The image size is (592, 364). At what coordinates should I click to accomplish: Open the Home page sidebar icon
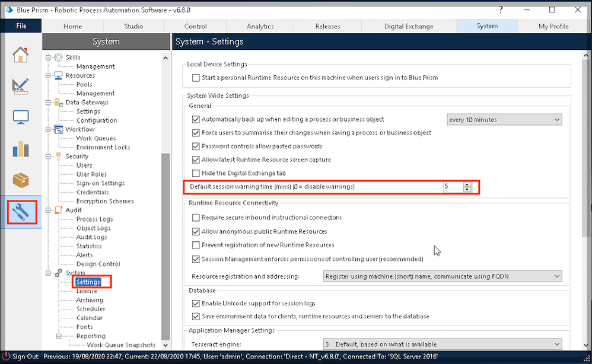(20, 55)
